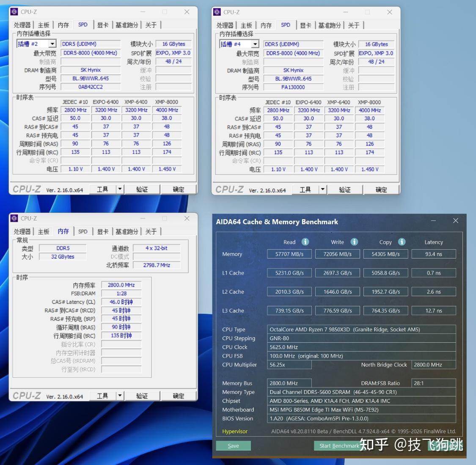
Task: Click Memory Write value 72056 MB/s
Action: [337, 254]
